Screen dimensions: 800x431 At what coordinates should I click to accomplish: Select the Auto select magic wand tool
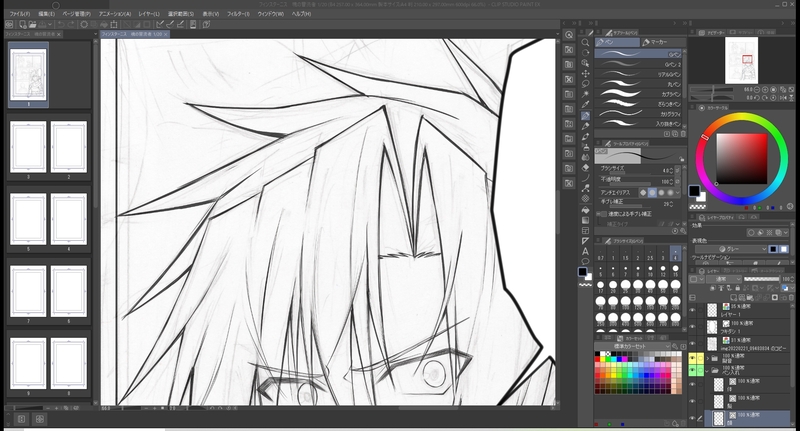point(585,94)
